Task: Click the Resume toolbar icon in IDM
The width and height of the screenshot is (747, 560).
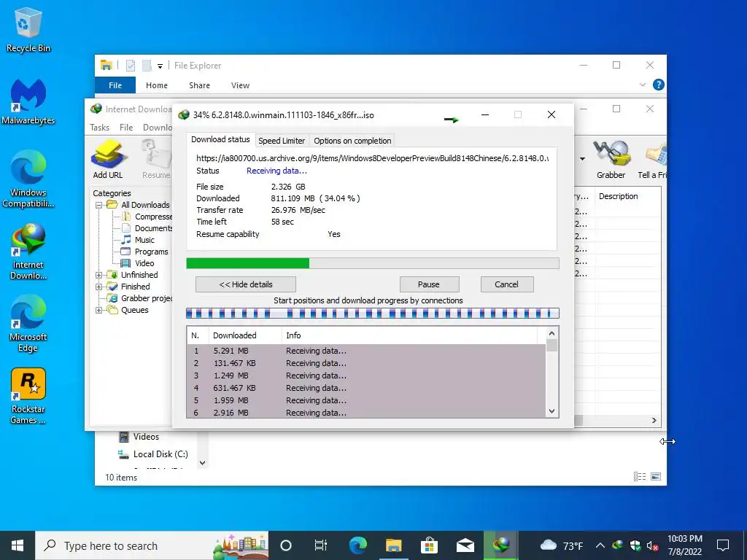Action: coord(156,160)
